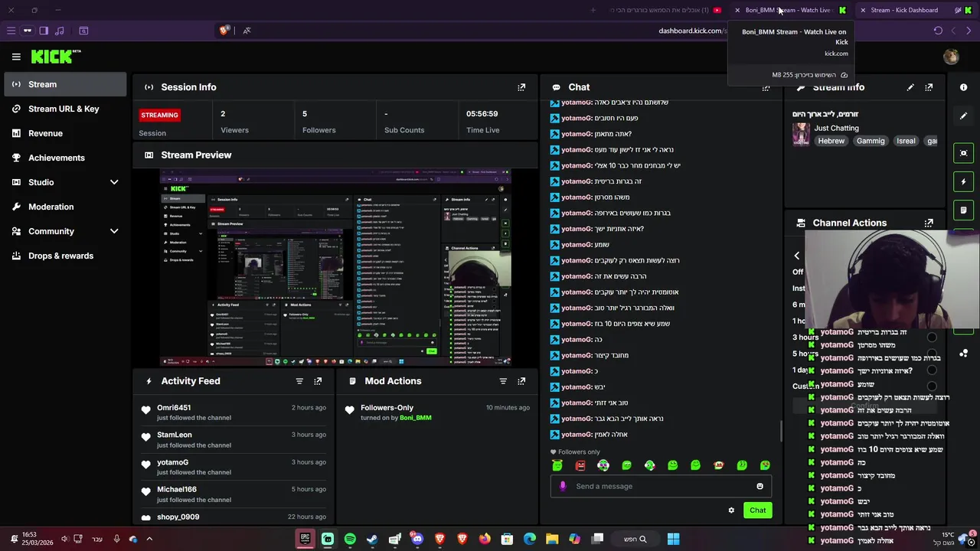Click StamLeon in Activity Feed
Image resolution: width=980 pixels, height=551 pixels.
tap(175, 435)
